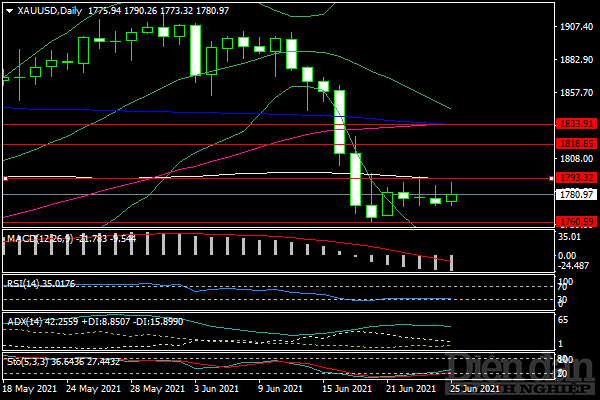Click the 9 Jun 2021 date on time axis

(277, 387)
